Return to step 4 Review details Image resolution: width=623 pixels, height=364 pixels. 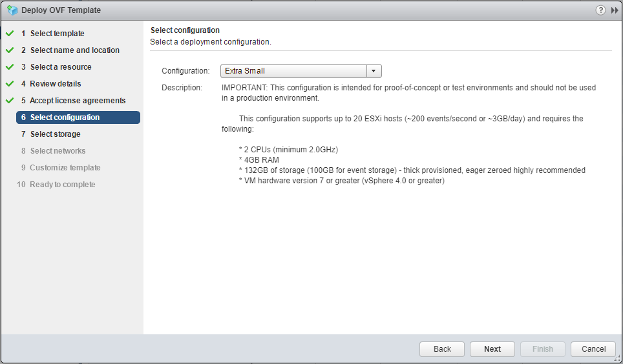pos(56,84)
